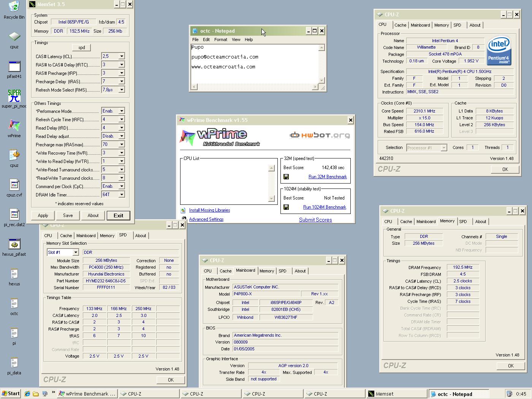
Task: Open cpuz.cvf file icon
Action: (14, 185)
